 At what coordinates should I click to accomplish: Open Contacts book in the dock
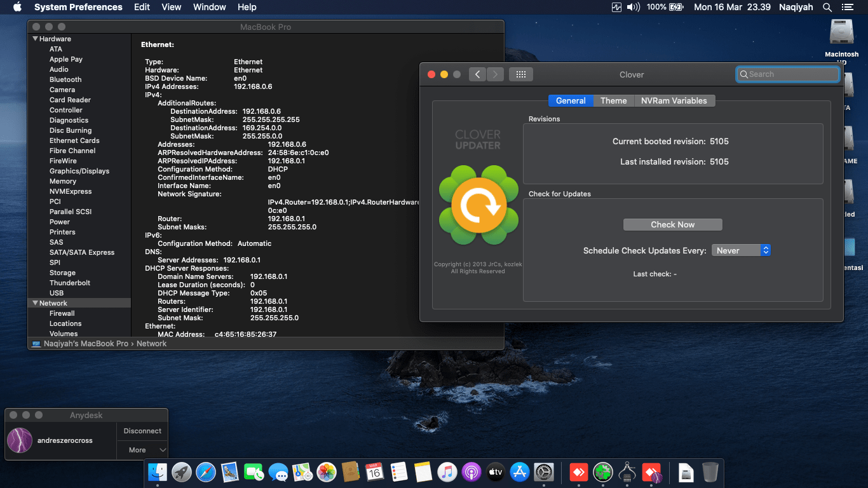point(351,472)
